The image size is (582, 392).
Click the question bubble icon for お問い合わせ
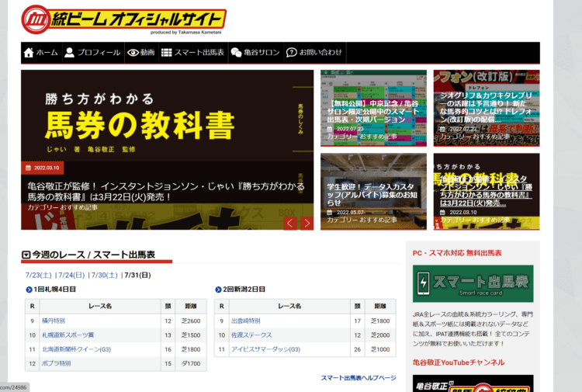pyautogui.click(x=291, y=53)
